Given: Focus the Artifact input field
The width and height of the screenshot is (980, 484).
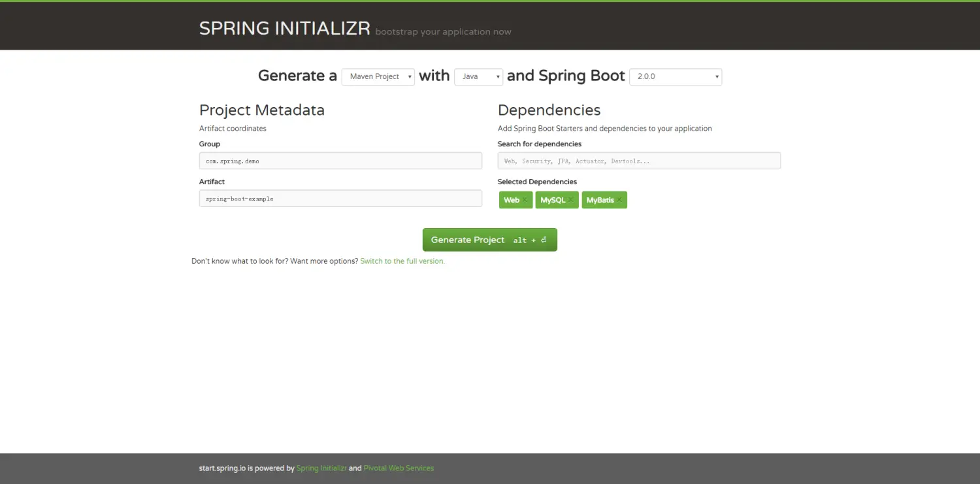Looking at the screenshot, I should pyautogui.click(x=340, y=199).
